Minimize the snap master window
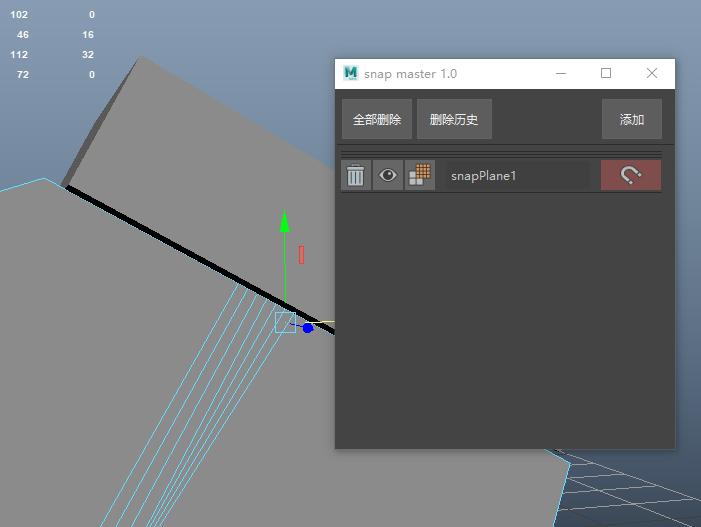The image size is (701, 527). (x=560, y=73)
